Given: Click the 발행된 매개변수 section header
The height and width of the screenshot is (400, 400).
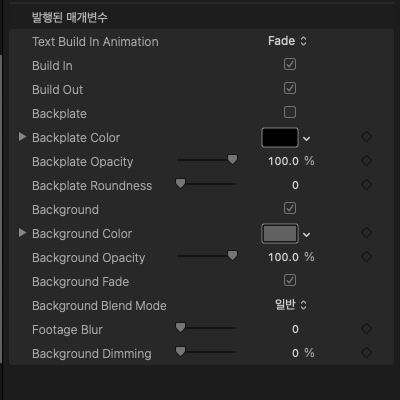Looking at the screenshot, I should tap(70, 17).
